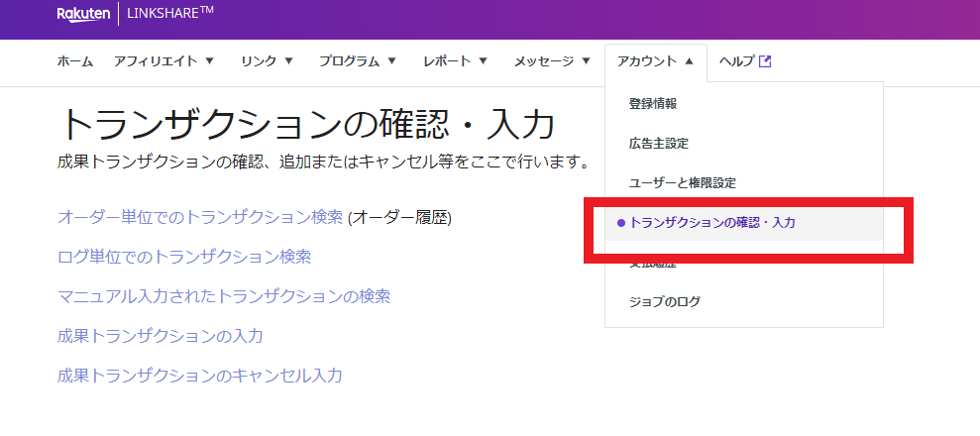
Task: Select 登録情報 from the account menu
Action: point(653,104)
